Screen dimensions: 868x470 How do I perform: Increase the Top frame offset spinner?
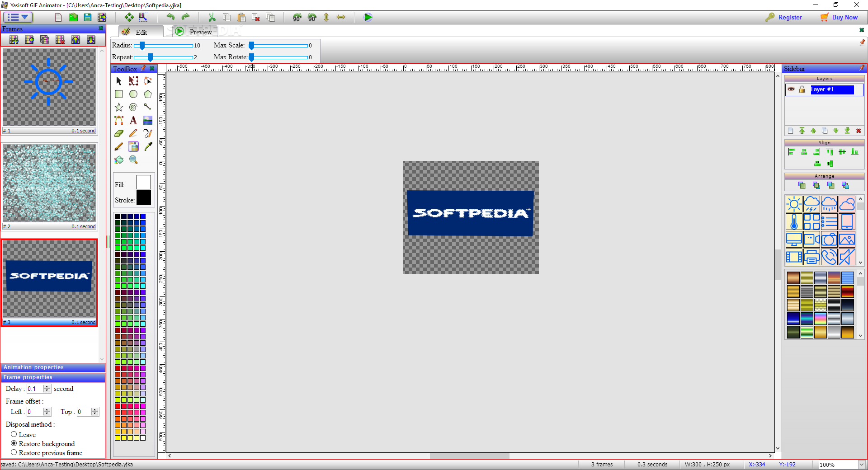coord(94,410)
